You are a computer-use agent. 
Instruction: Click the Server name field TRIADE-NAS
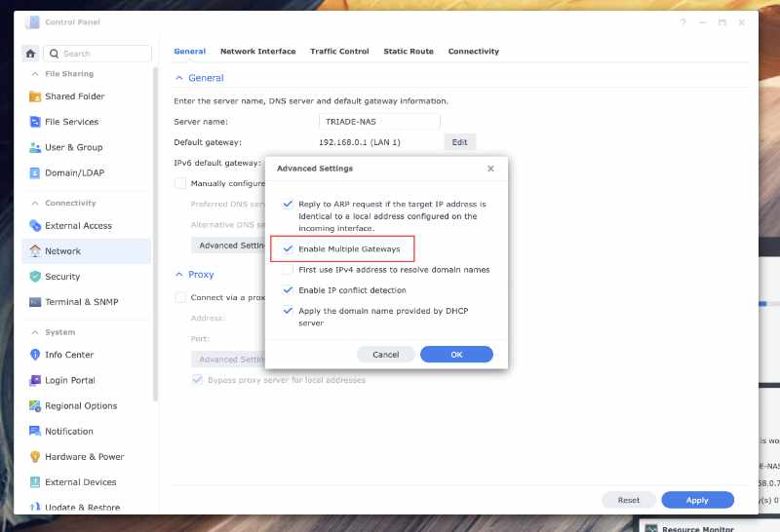tap(379, 122)
